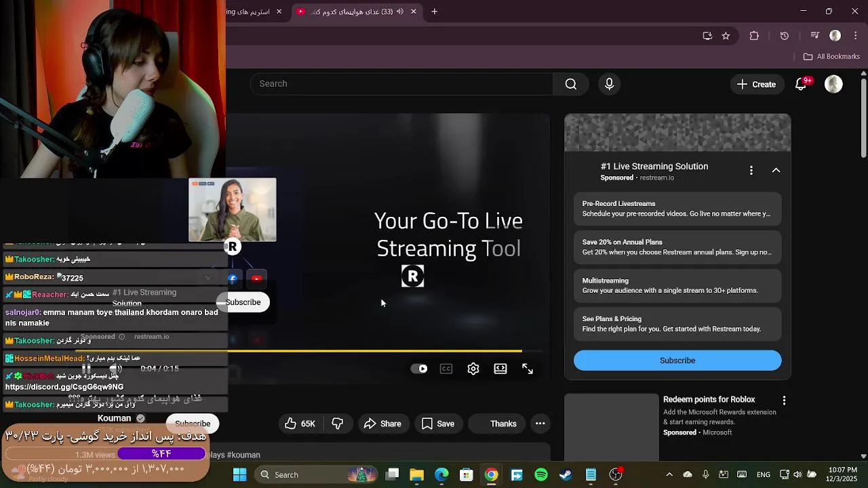Image resolution: width=868 pixels, height=488 pixels.
Task: Install this page as app icon
Action: [707, 36]
